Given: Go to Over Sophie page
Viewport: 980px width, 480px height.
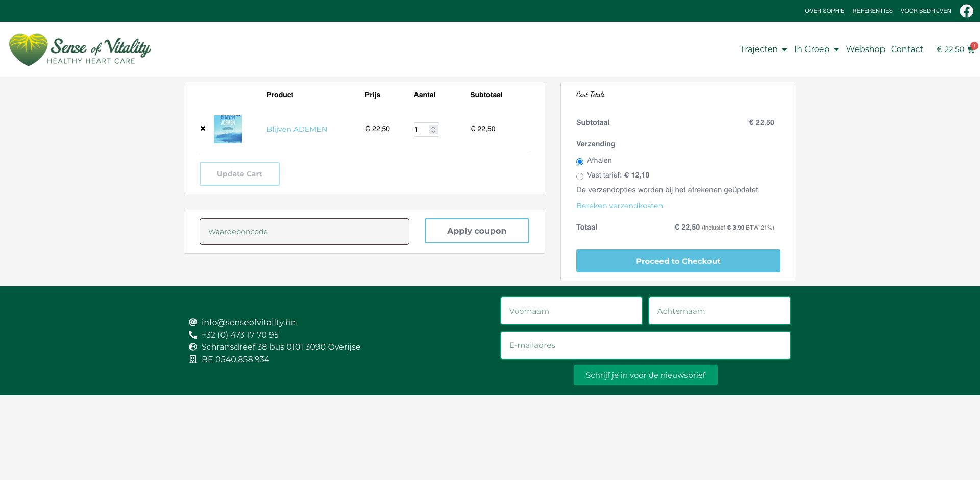Looking at the screenshot, I should point(824,11).
